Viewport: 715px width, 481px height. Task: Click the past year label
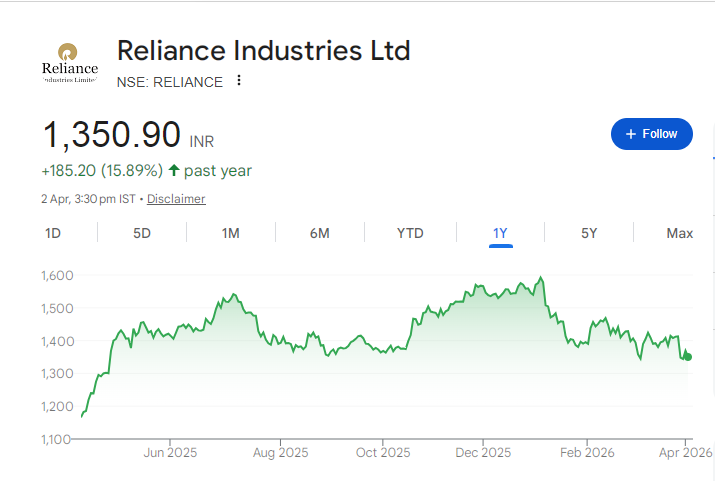(x=218, y=171)
